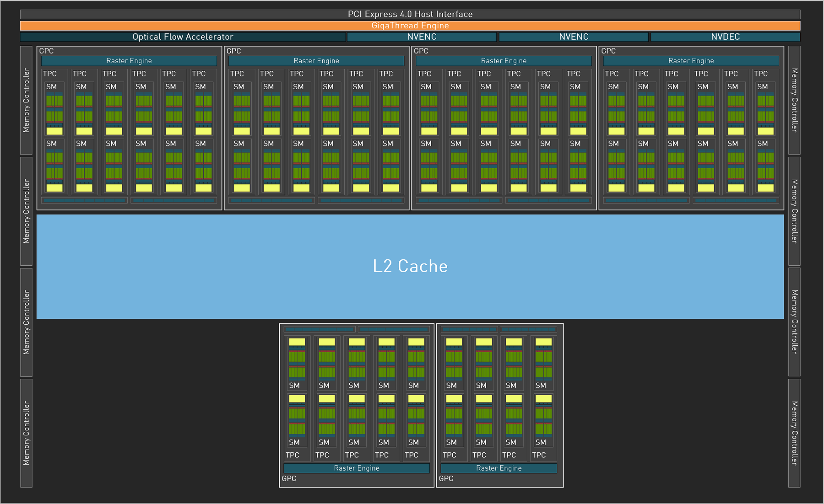Click the last TPC label in the top-right GPC
824x504 pixels.
[761, 74]
